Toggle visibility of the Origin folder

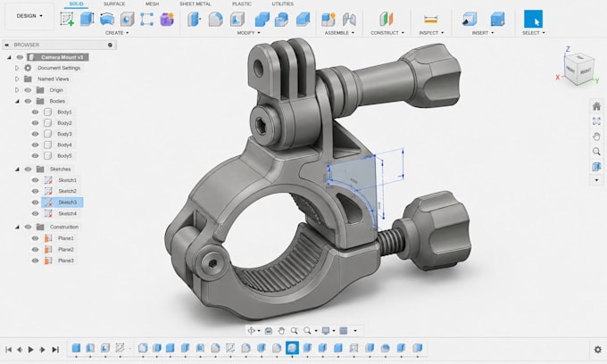tap(28, 90)
